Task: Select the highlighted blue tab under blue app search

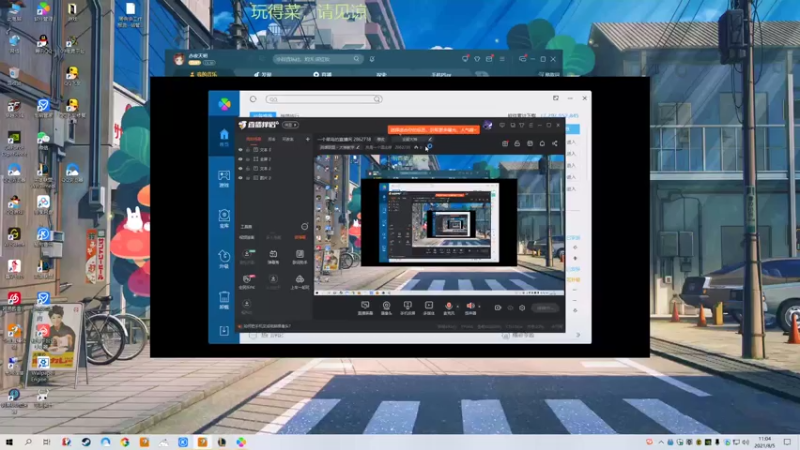Action: 263,115
